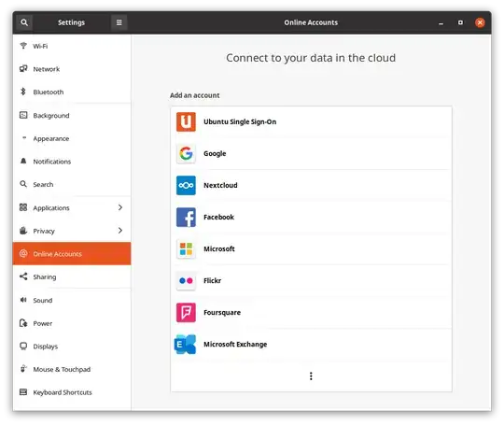Image resolution: width=504 pixels, height=425 pixels.
Task: Add a Facebook account
Action: tap(311, 217)
